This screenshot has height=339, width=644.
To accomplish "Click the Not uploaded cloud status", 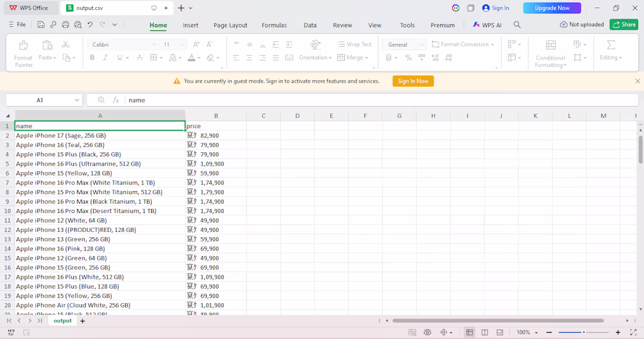I will tap(582, 25).
